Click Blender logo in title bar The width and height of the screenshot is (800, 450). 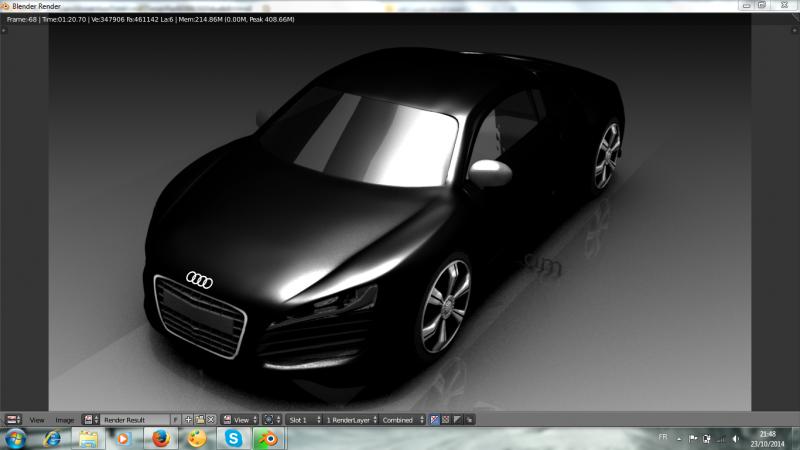(6, 6)
